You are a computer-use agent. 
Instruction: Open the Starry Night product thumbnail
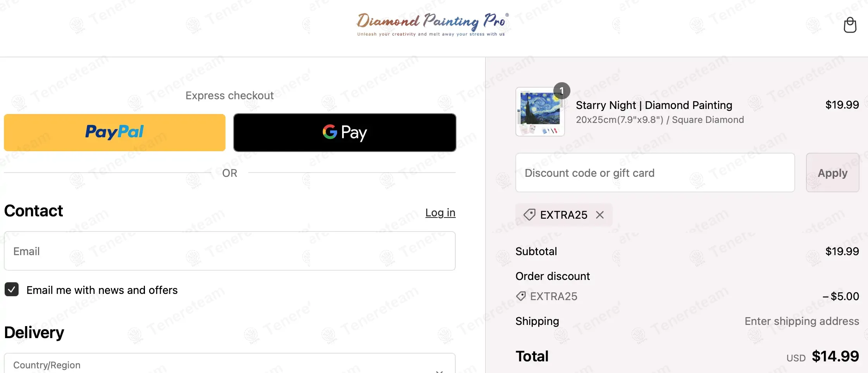[540, 112]
